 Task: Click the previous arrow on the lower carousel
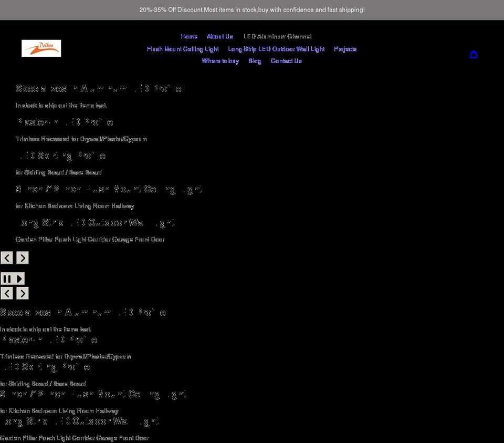tap(6, 293)
